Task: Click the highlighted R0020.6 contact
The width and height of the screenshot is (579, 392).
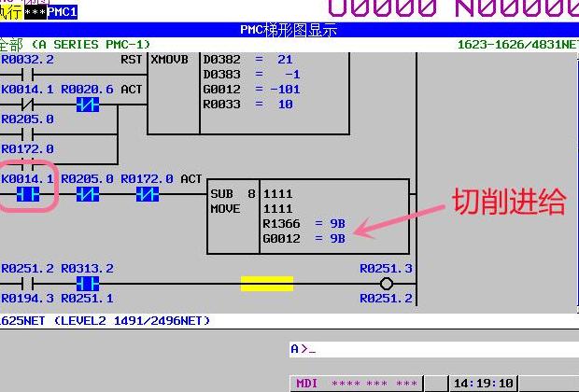Action: pyautogui.click(x=88, y=105)
